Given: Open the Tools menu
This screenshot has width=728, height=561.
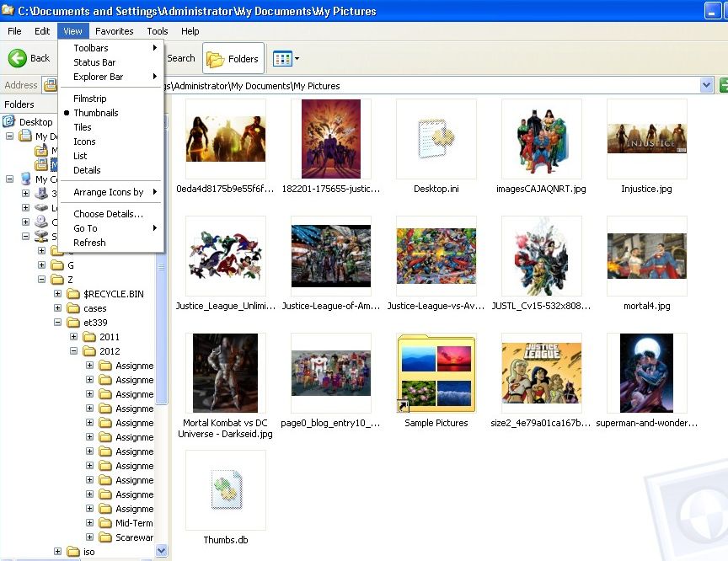Looking at the screenshot, I should pyautogui.click(x=158, y=31).
